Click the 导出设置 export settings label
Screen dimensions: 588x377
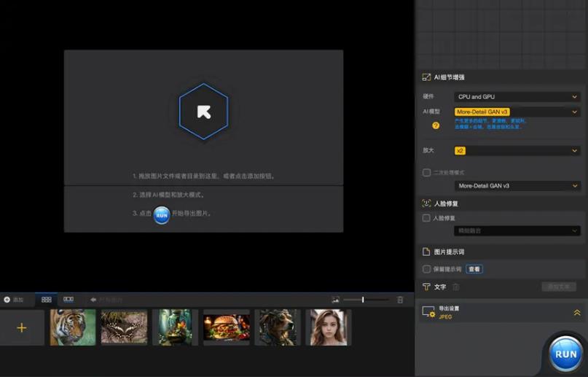pyautogui.click(x=449, y=308)
